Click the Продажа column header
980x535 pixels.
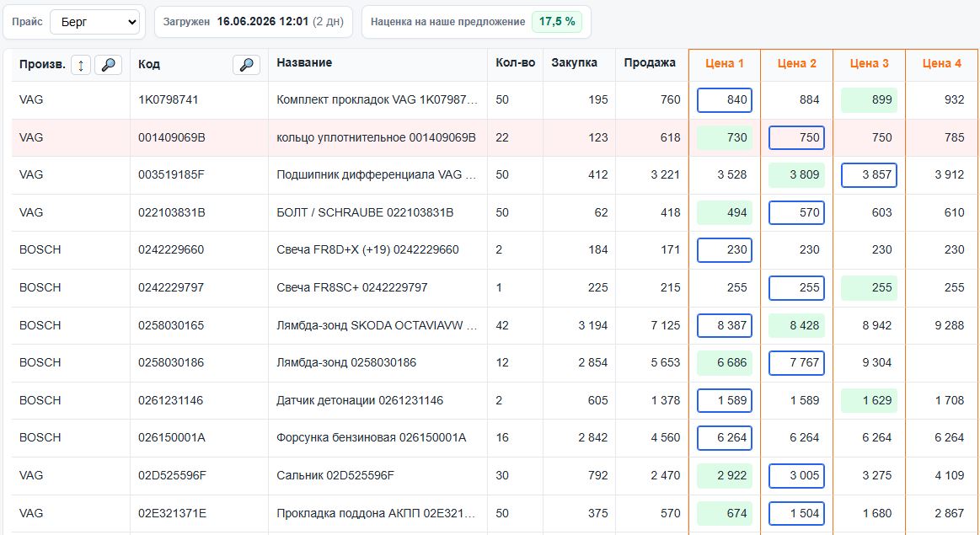click(650, 62)
